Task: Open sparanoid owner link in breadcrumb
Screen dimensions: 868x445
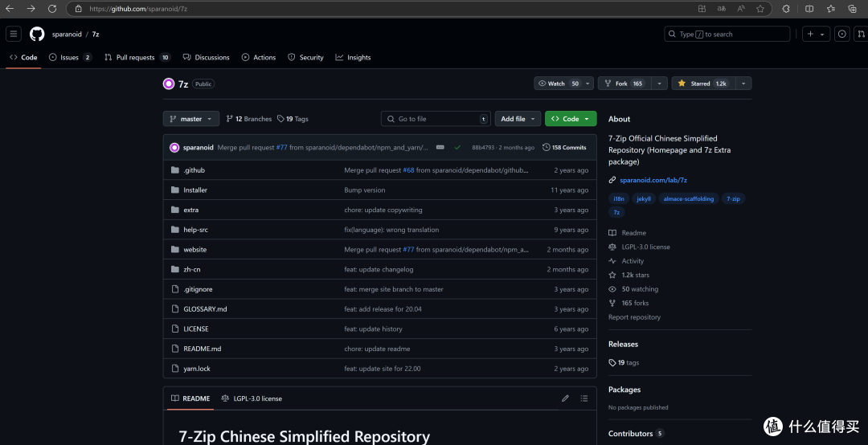Action: (x=67, y=35)
